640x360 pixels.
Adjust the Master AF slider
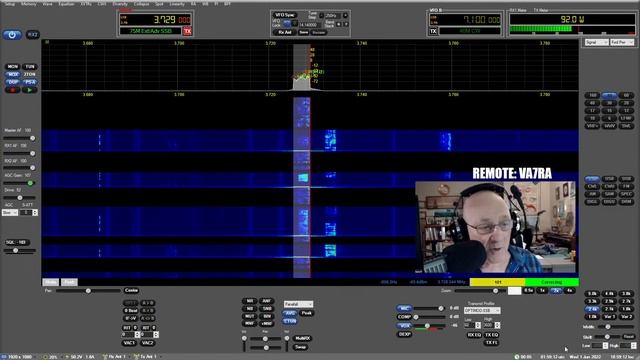[19, 138]
